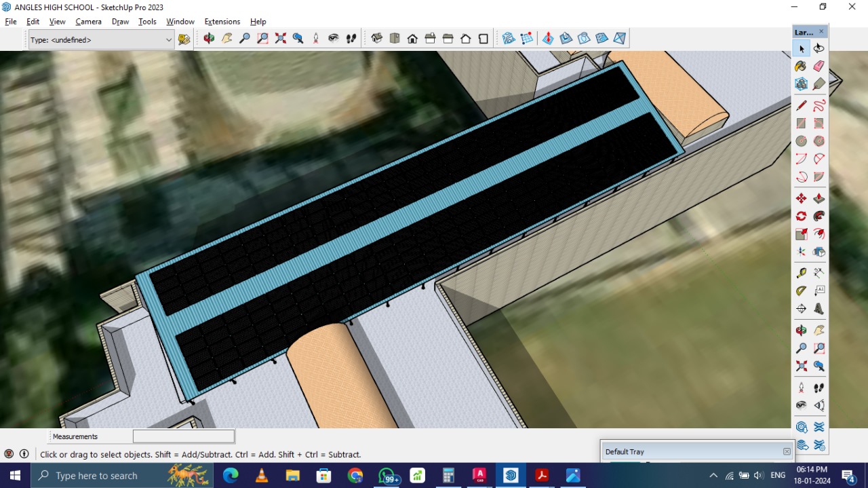Screen dimensions: 868x488
Task: Open the Camera menu
Action: pyautogui.click(x=88, y=22)
